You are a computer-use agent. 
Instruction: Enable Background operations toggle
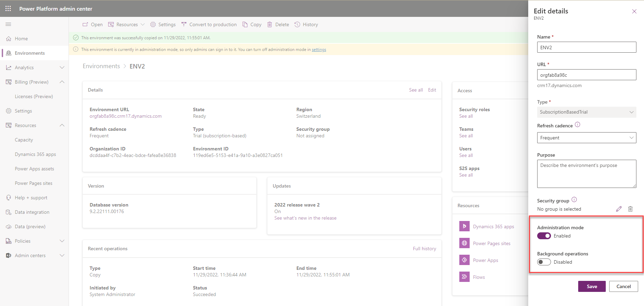click(x=544, y=262)
